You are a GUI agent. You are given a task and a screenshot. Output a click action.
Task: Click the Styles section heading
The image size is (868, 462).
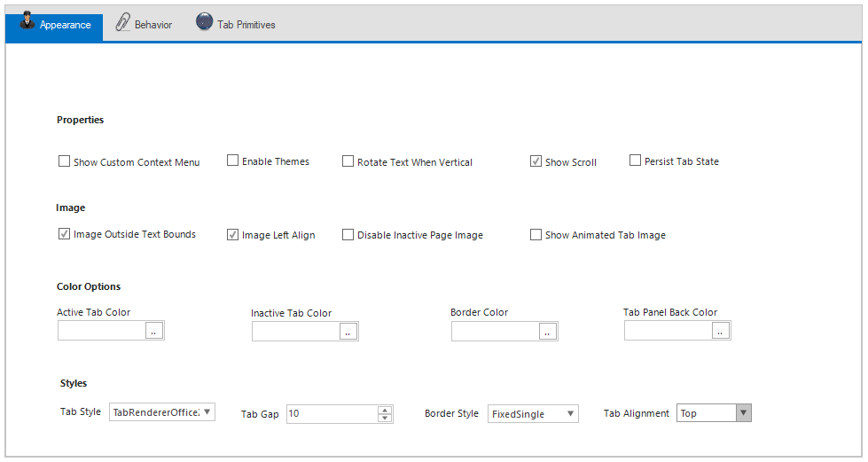74,383
